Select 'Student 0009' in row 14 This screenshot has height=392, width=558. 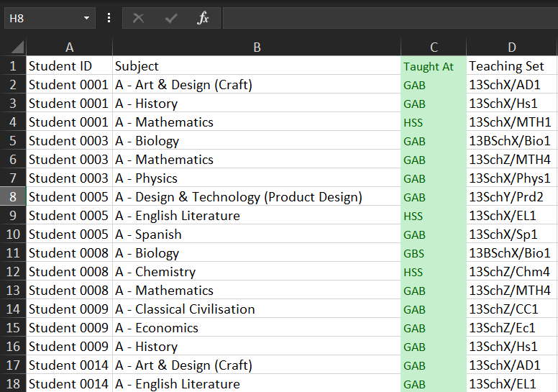[70, 309]
